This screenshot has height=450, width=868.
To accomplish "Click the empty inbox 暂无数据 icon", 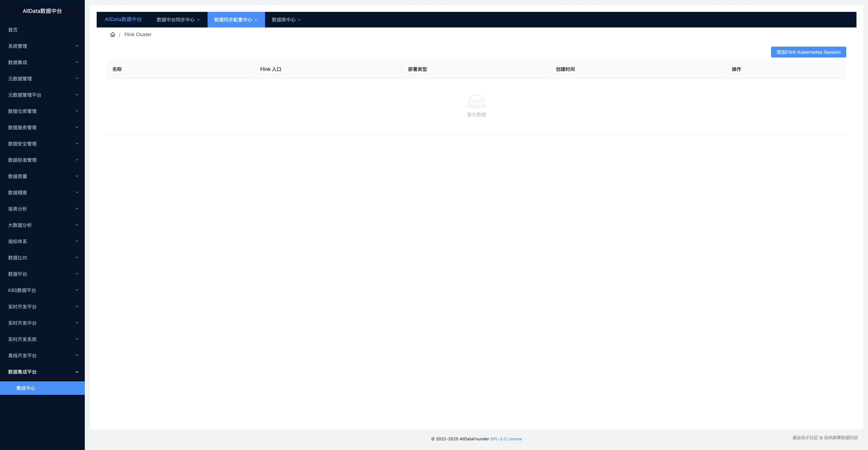I will click(x=476, y=101).
